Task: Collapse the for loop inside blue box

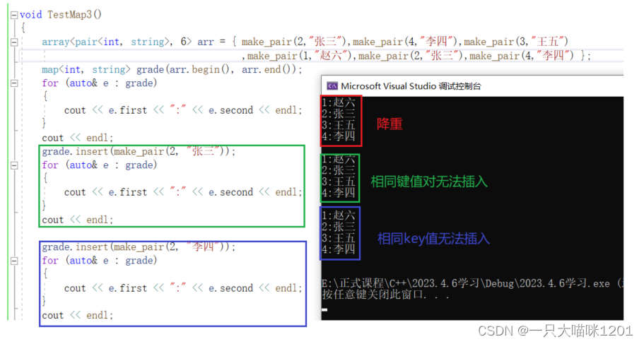Action: coord(15,261)
